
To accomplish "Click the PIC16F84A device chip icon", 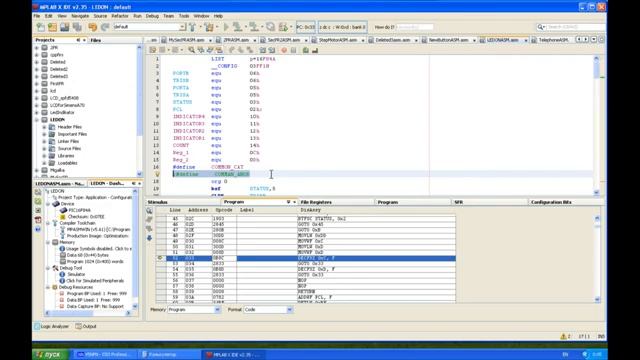I will [63, 210].
